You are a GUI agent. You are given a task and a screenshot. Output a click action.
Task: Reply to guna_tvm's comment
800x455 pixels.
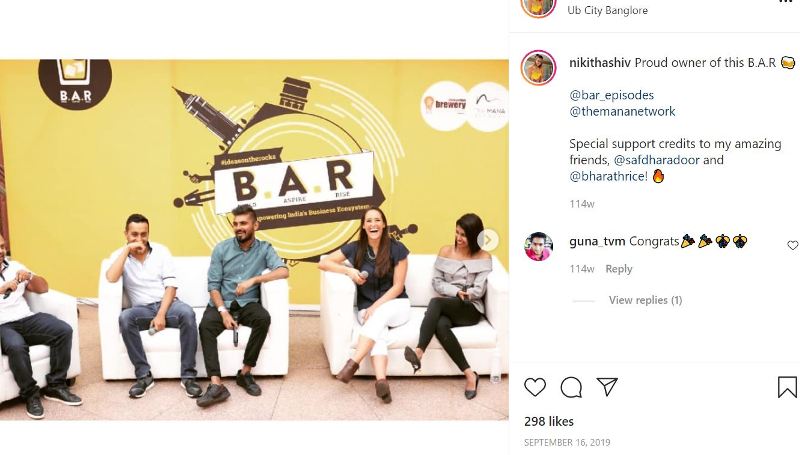(x=618, y=268)
